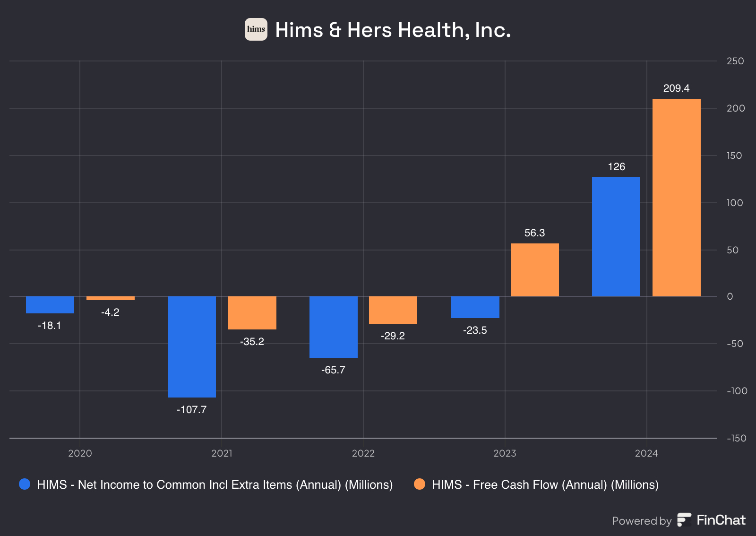Click the 2020 orange Free Cash Flow bar
Viewport: 756px width, 536px height.
click(x=111, y=298)
